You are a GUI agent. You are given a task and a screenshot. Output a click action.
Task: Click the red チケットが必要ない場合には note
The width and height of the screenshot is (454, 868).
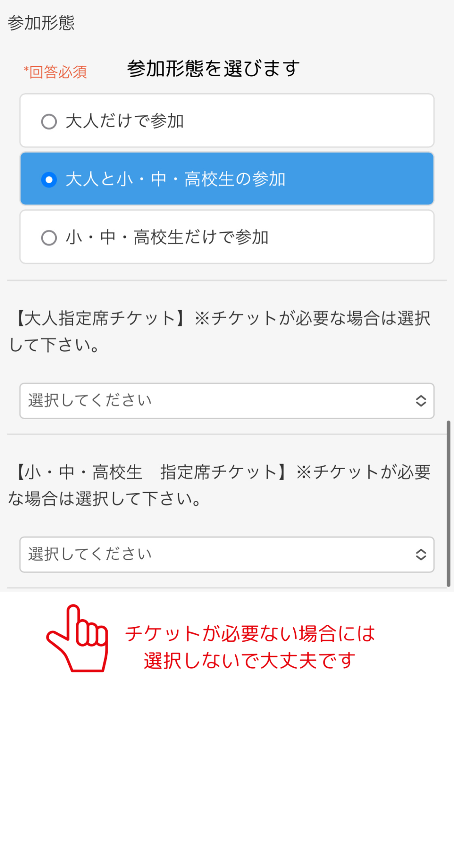click(x=250, y=634)
